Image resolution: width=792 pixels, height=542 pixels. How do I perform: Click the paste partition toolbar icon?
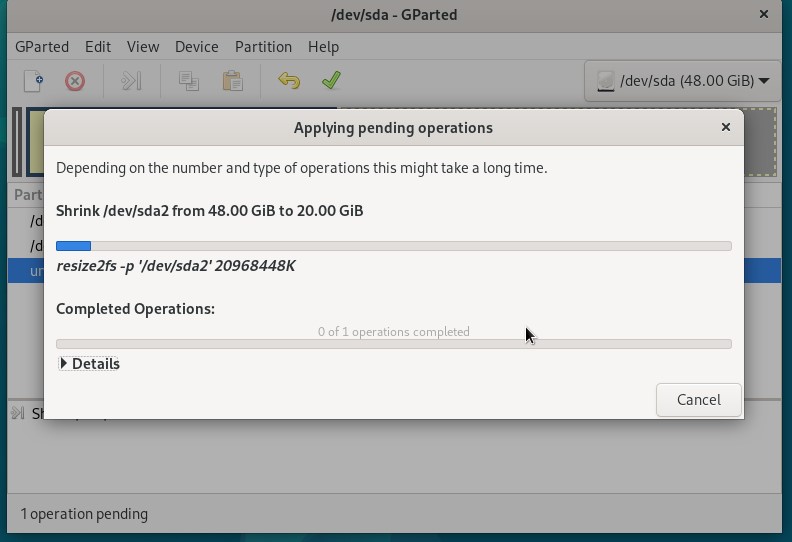coord(232,81)
